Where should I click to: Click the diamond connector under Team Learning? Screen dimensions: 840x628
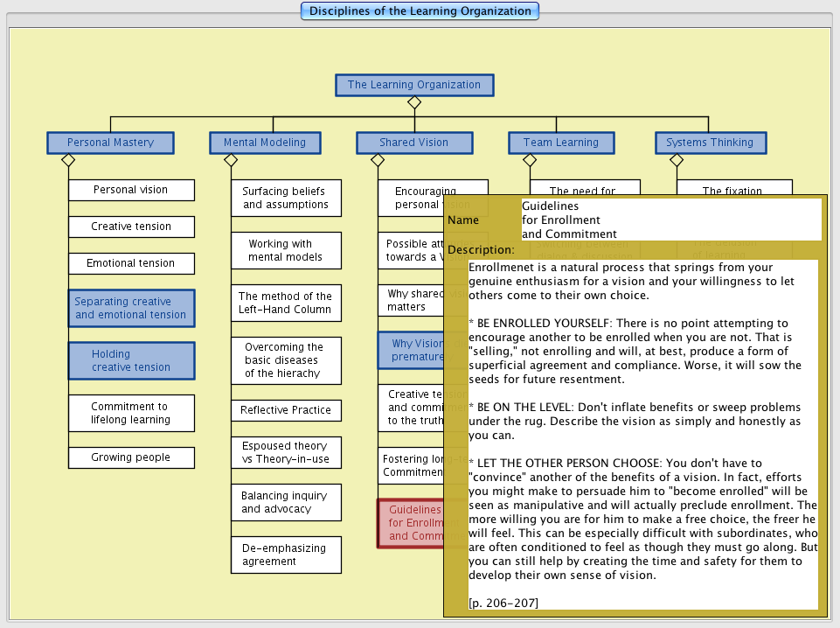click(530, 160)
